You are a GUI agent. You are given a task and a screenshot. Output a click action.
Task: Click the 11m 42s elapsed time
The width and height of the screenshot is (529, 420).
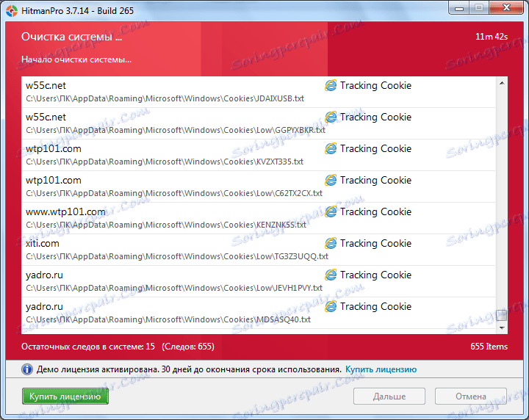pyautogui.click(x=492, y=37)
